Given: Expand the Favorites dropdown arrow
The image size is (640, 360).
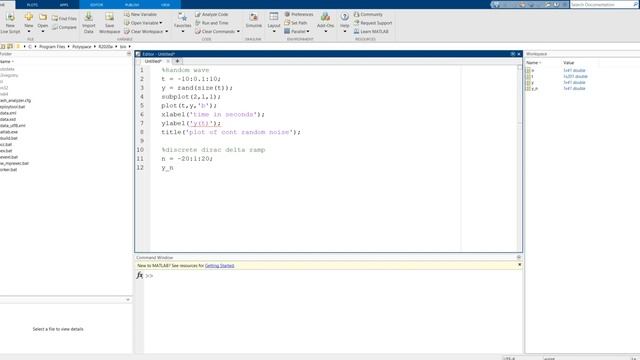Looking at the screenshot, I should pos(182,32).
